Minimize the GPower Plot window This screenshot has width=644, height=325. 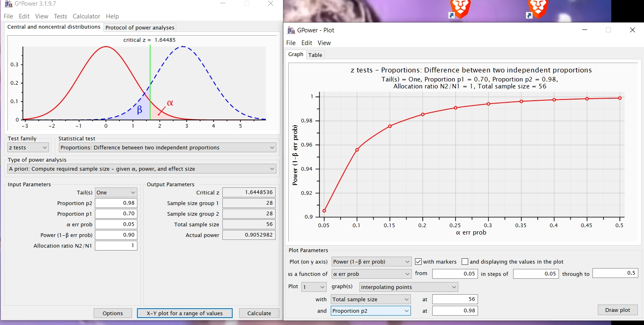pyautogui.click(x=585, y=30)
